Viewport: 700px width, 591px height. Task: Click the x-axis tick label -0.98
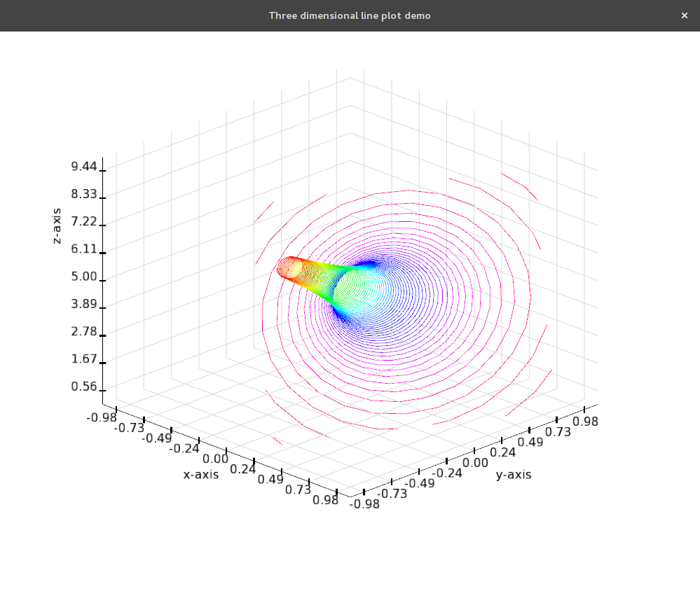tap(102, 417)
